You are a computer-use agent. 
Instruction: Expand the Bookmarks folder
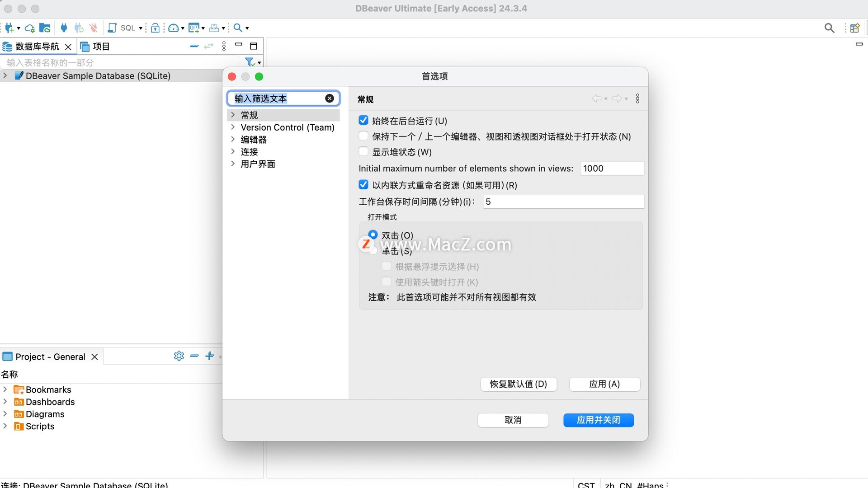(x=5, y=389)
